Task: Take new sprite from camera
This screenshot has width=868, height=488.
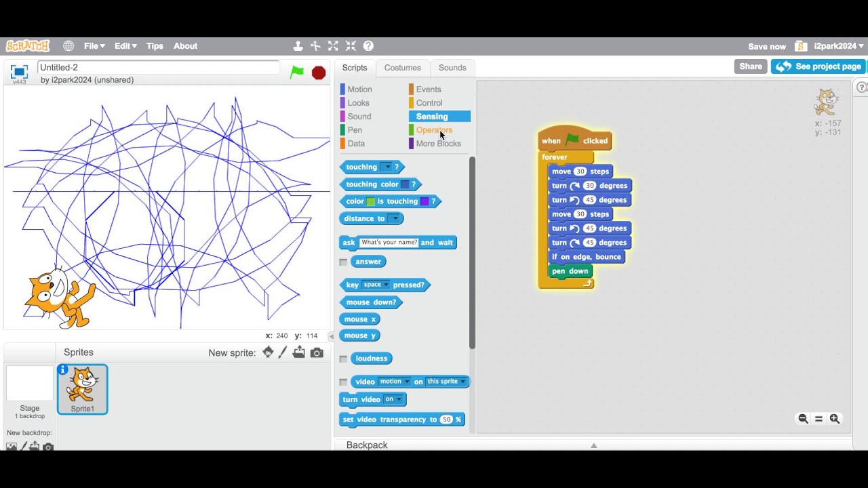Action: (317, 352)
